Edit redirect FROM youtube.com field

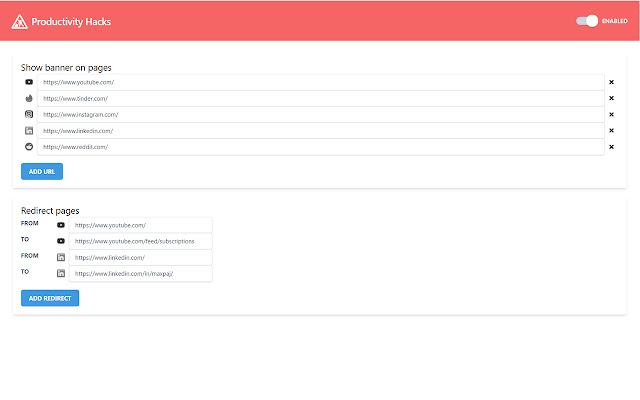coord(140,225)
